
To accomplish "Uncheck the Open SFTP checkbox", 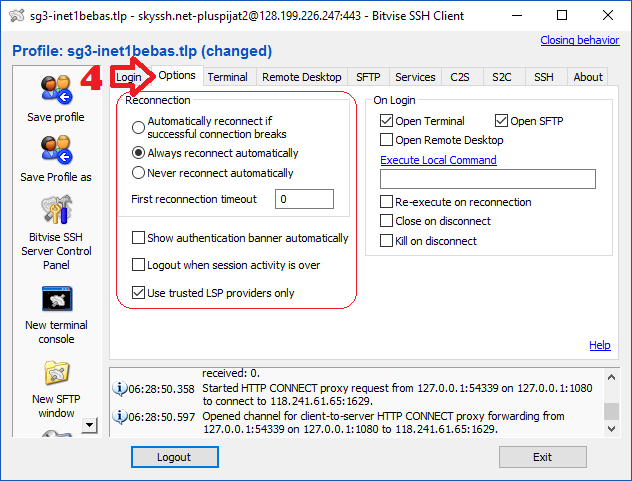I will click(x=501, y=121).
